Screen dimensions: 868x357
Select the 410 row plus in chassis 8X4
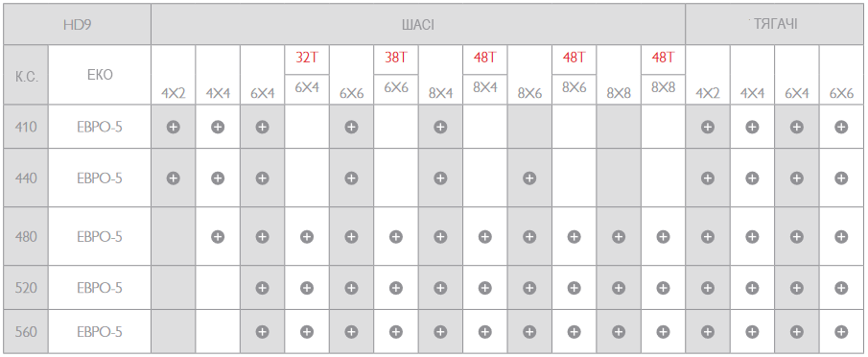click(x=440, y=127)
